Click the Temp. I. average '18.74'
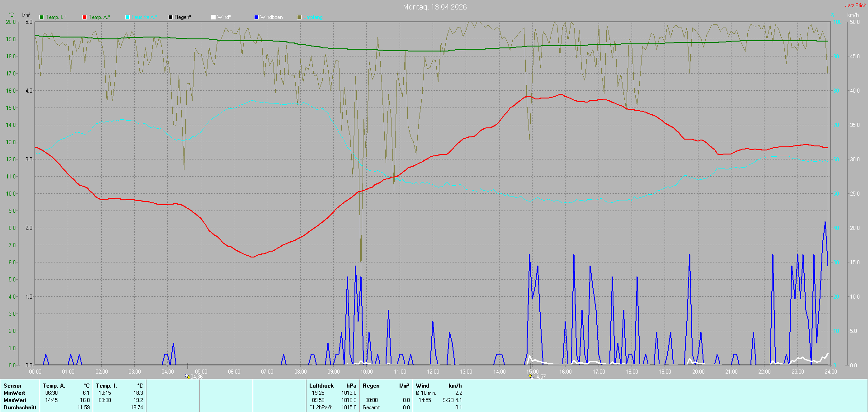The height and width of the screenshot is (412, 868). click(137, 407)
